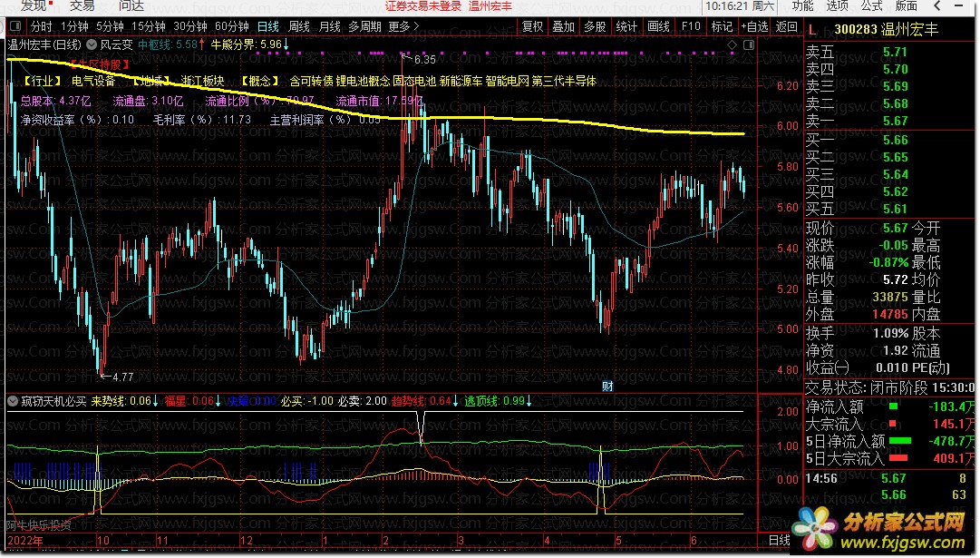The height and width of the screenshot is (558, 980).
Task: Click the 温州宏丰(日线) chart title
Action: [x=44, y=44]
